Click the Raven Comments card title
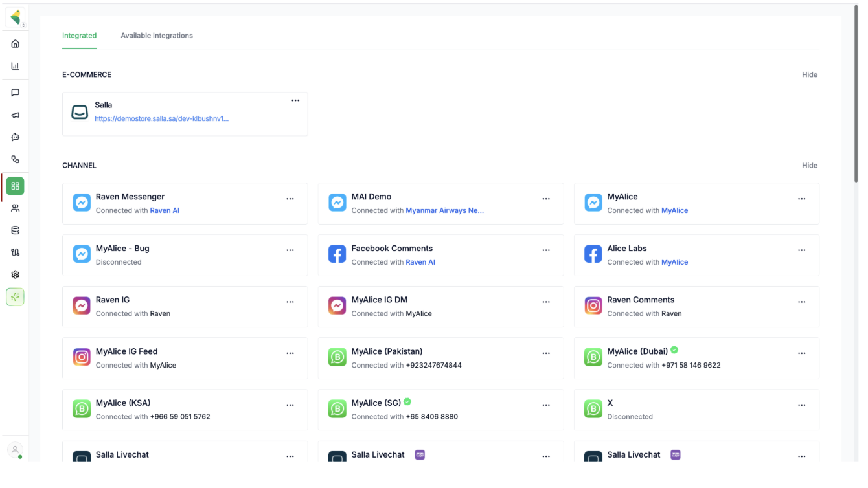The height and width of the screenshot is (488, 868). pyautogui.click(x=641, y=300)
